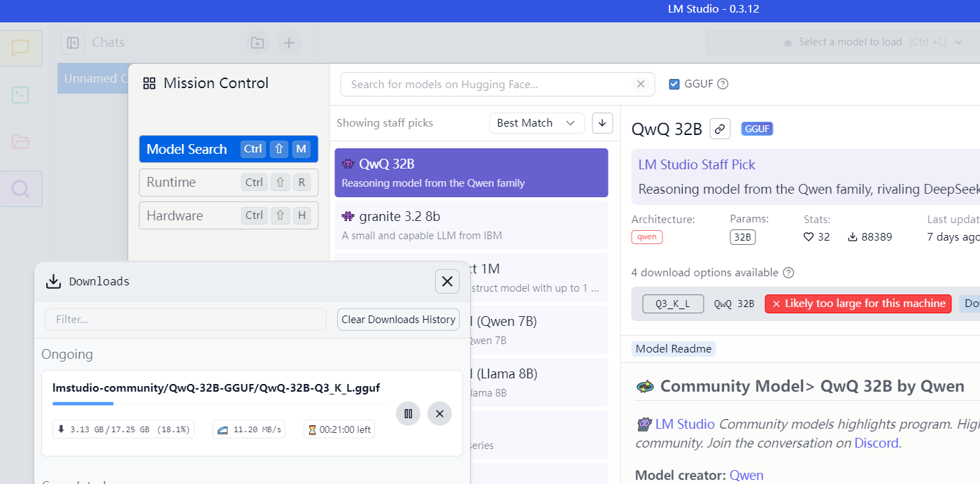The width and height of the screenshot is (980, 484).
Task: Open the Best Match sort dropdown
Action: (x=537, y=122)
